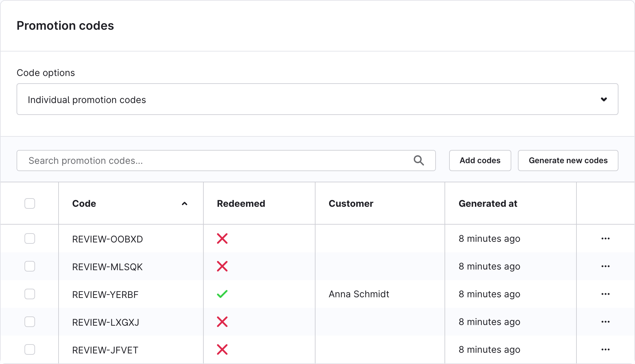Click '8 minutes ago' in REVIEW-JFVET row
This screenshot has height=364, width=635.
489,349
